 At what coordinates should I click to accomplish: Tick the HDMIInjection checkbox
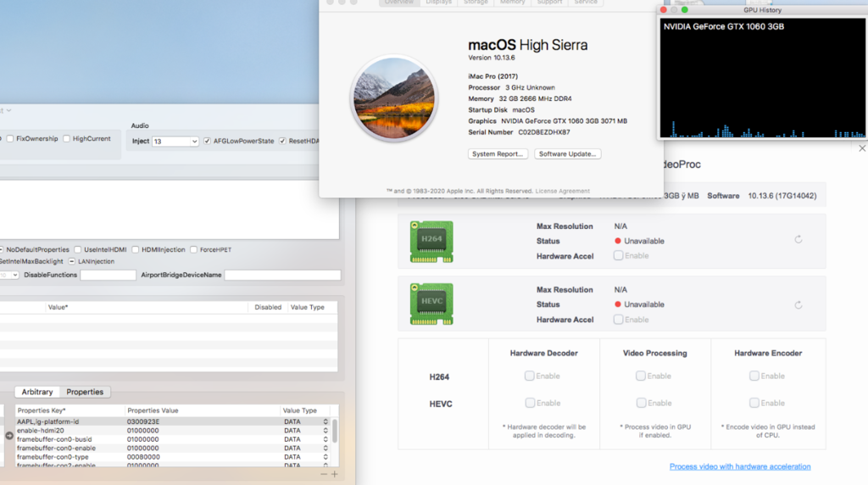tap(135, 250)
